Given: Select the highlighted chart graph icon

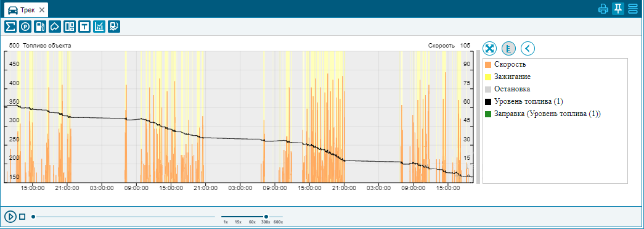Looking at the screenshot, I should 99,27.
